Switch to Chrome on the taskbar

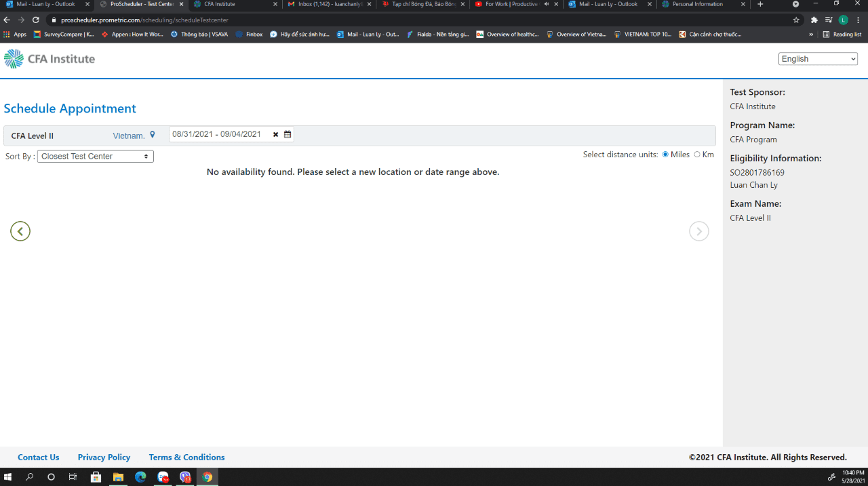coord(208,477)
